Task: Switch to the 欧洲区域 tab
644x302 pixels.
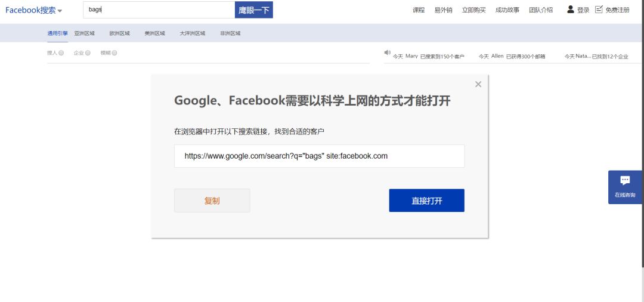Action: click(119, 33)
